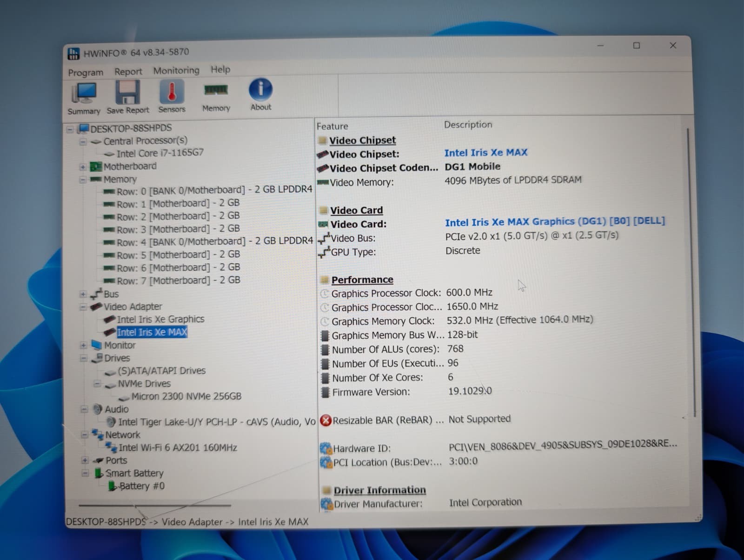Expand the Bus node
Viewport: 744px width, 560px height.
tap(83, 294)
